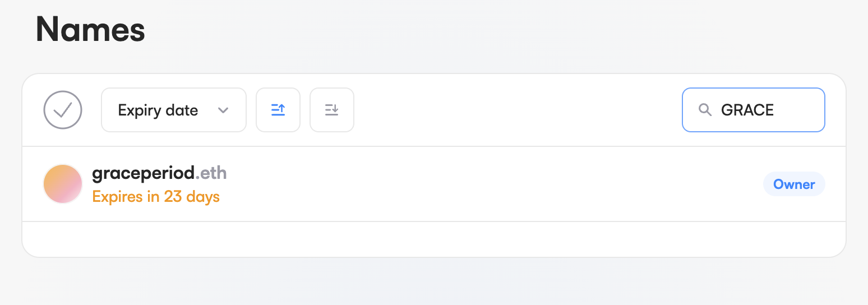Viewport: 868px width, 305px height.
Task: Click the chevron beside Expiry date
Action: click(223, 110)
